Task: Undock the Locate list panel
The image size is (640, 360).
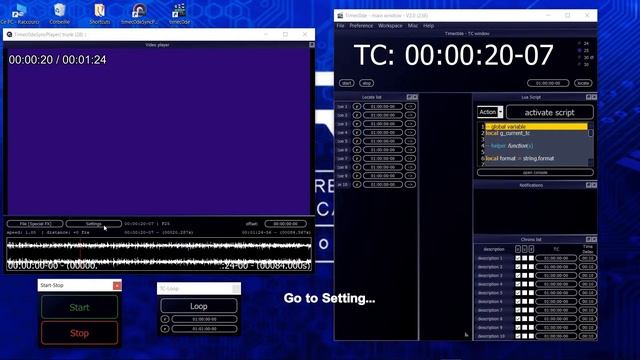Action: tap(409, 97)
